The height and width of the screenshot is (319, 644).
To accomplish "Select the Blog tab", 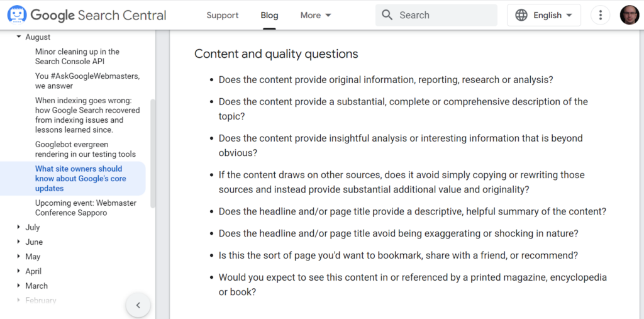I will (269, 15).
